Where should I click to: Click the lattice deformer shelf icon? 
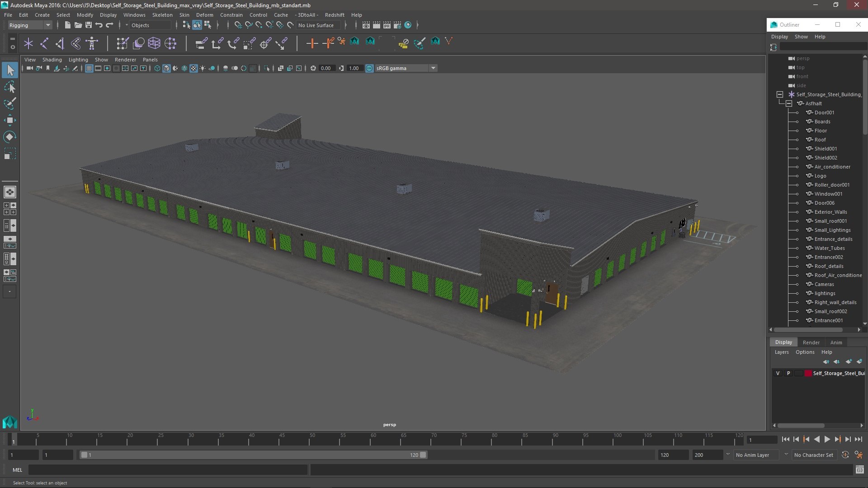point(154,43)
